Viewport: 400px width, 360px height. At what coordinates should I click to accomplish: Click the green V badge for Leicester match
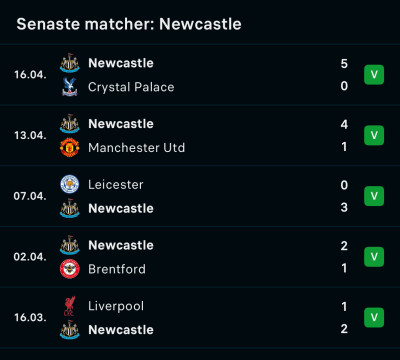(x=374, y=196)
